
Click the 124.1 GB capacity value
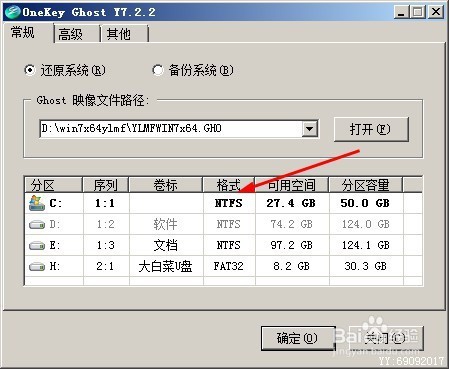click(366, 245)
